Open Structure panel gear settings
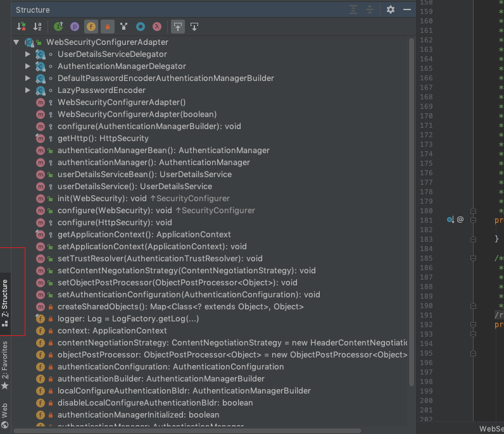Viewport: 504px width, 434px height. tap(391, 9)
